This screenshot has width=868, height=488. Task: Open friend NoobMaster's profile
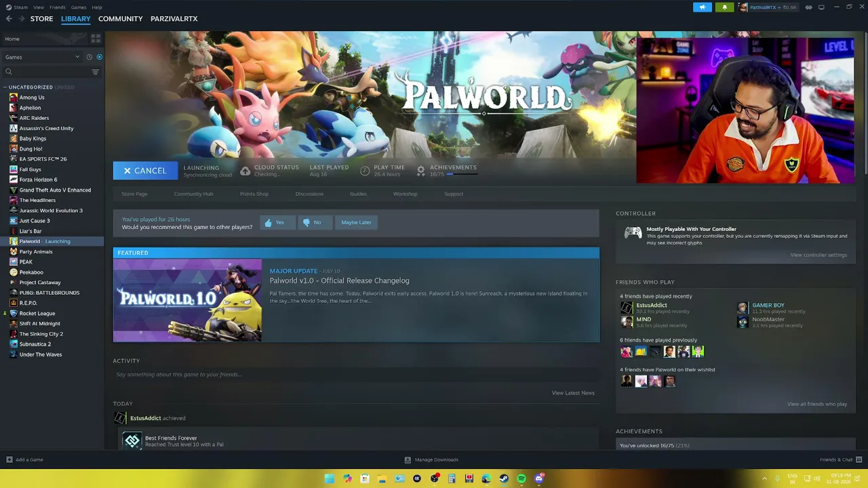click(x=768, y=319)
